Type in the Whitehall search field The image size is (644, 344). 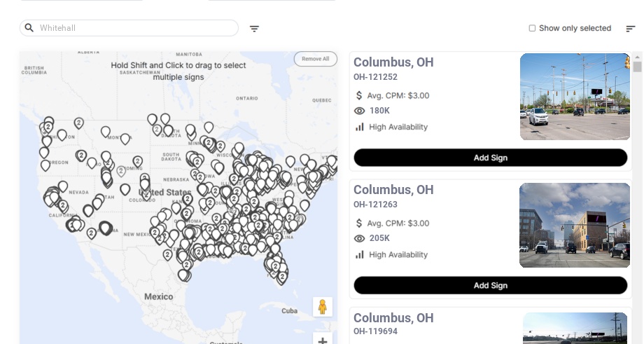point(136,28)
